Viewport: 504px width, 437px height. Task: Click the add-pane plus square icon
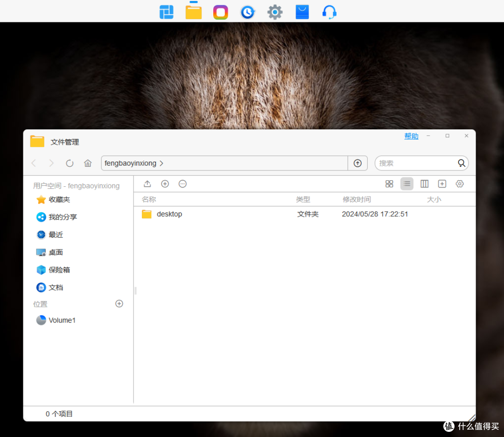(442, 183)
